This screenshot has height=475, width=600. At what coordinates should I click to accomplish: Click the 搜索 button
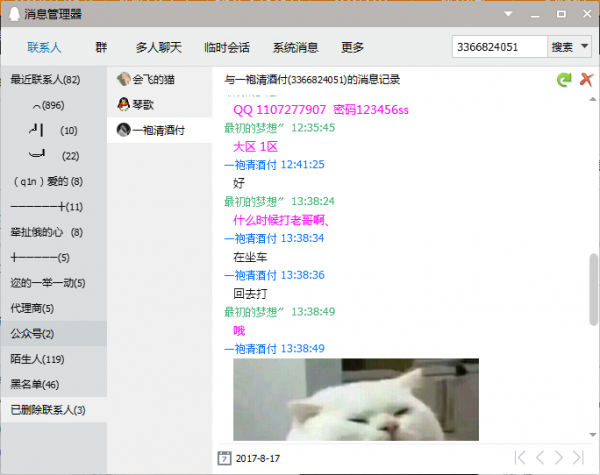click(562, 47)
